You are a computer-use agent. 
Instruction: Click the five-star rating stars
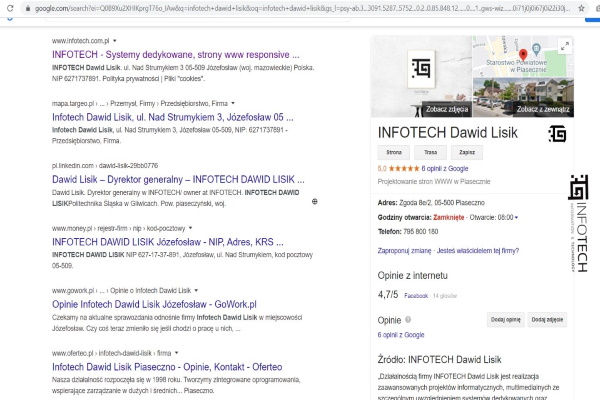[404, 168]
